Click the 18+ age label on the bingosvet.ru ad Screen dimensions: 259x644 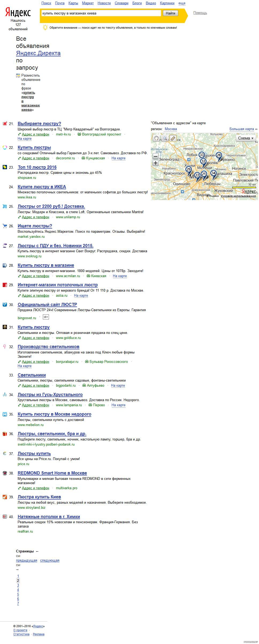tap(46, 317)
